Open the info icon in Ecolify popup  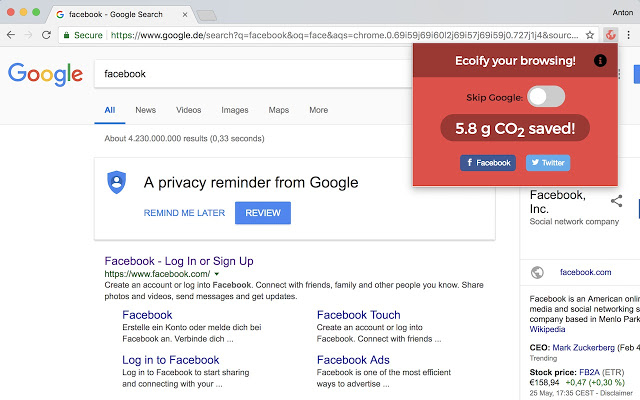[600, 61]
